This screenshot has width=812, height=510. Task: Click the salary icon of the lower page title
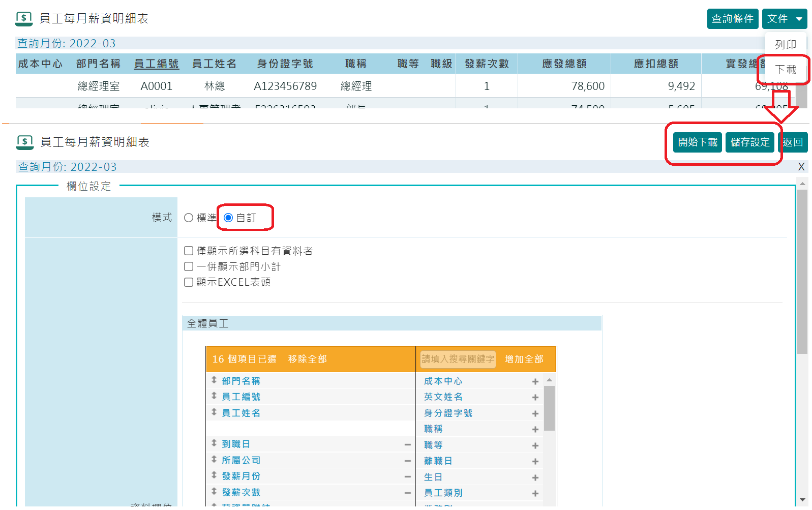click(x=25, y=142)
